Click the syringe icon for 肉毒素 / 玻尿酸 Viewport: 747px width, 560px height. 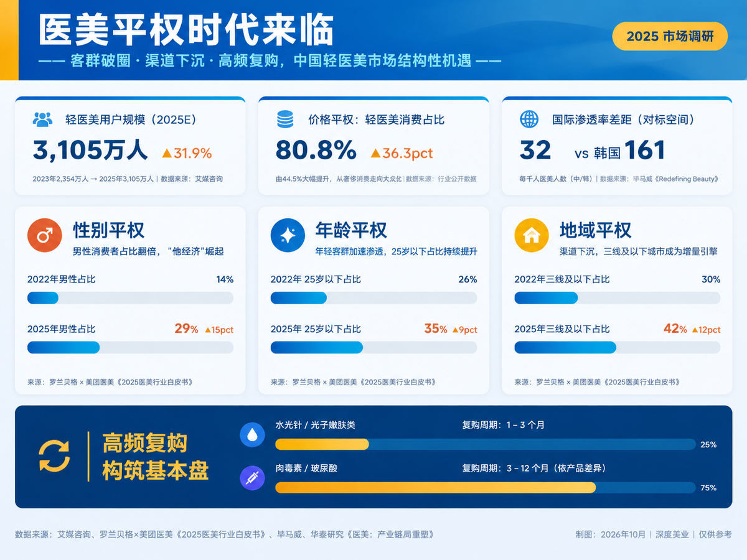click(x=252, y=478)
